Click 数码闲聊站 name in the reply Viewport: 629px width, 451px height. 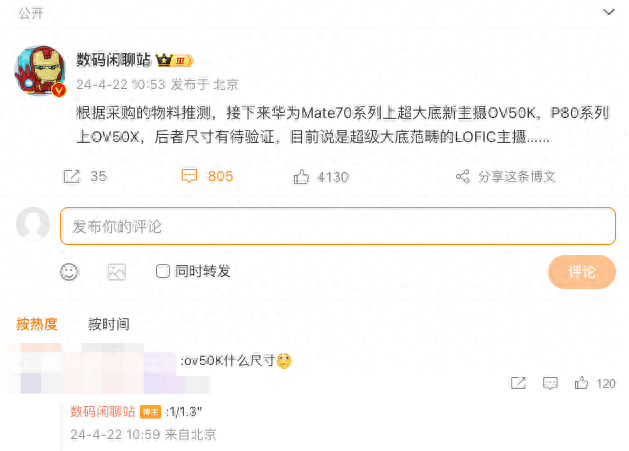(x=103, y=411)
